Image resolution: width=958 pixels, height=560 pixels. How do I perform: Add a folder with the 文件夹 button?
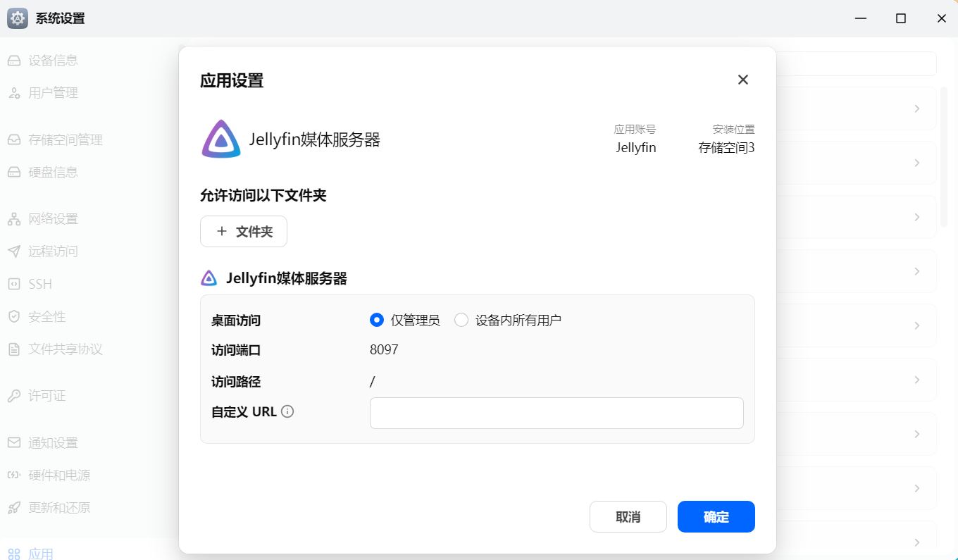[x=244, y=232]
